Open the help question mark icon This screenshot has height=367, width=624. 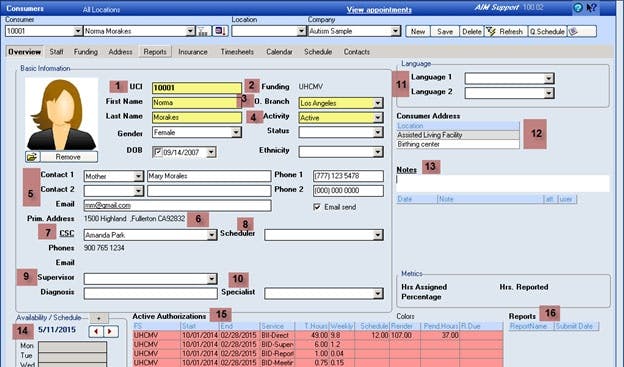(578, 8)
